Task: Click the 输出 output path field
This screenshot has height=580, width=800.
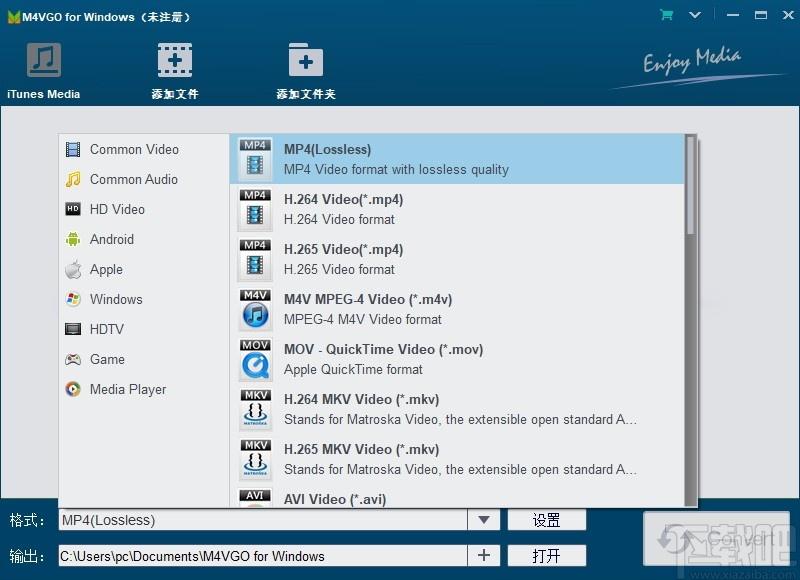Action: pos(263,556)
